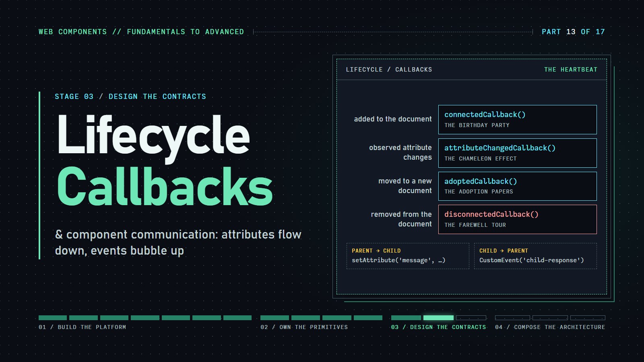The height and width of the screenshot is (362, 644).
Task: Click 'WEB COMPONENTS // FUNDAMENTALS TO ADVANCED' header
Action: pos(141,32)
